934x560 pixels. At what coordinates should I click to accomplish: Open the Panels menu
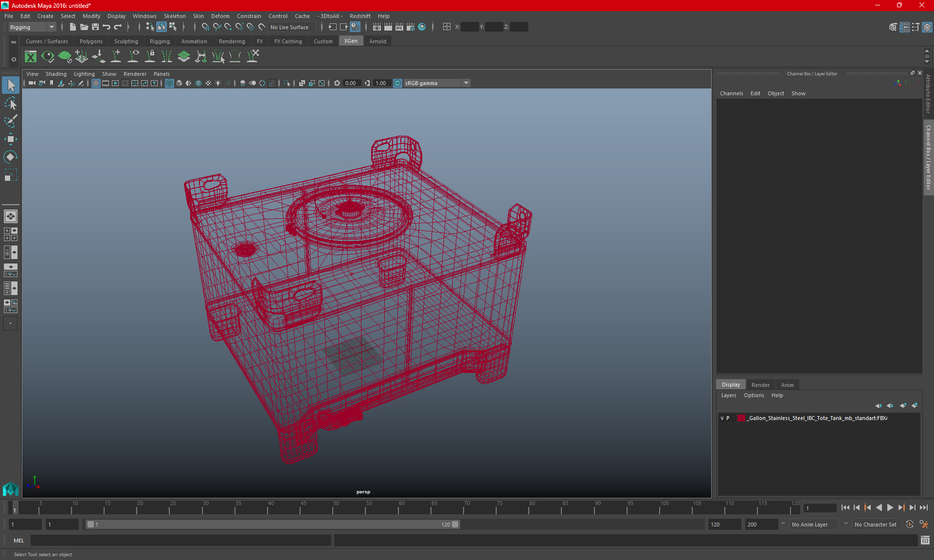coord(161,73)
